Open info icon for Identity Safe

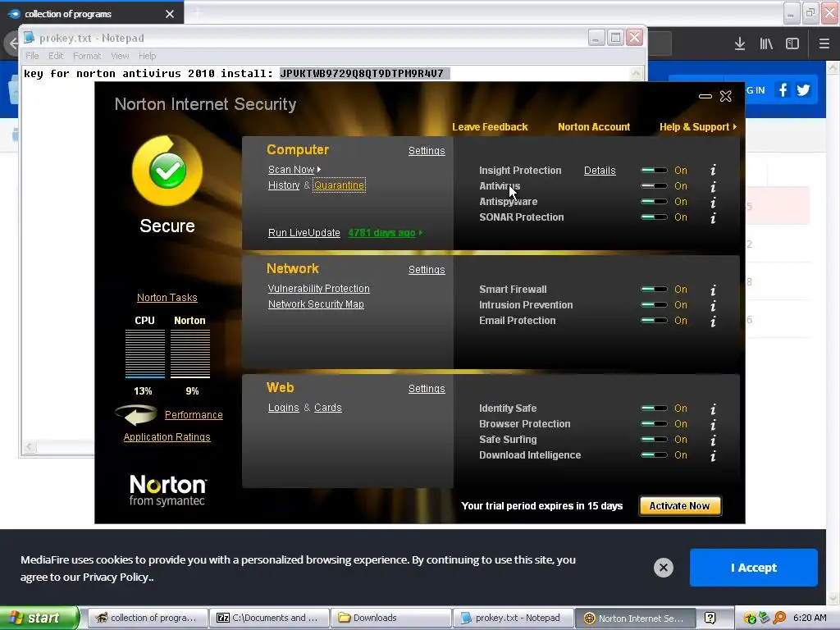(x=713, y=409)
